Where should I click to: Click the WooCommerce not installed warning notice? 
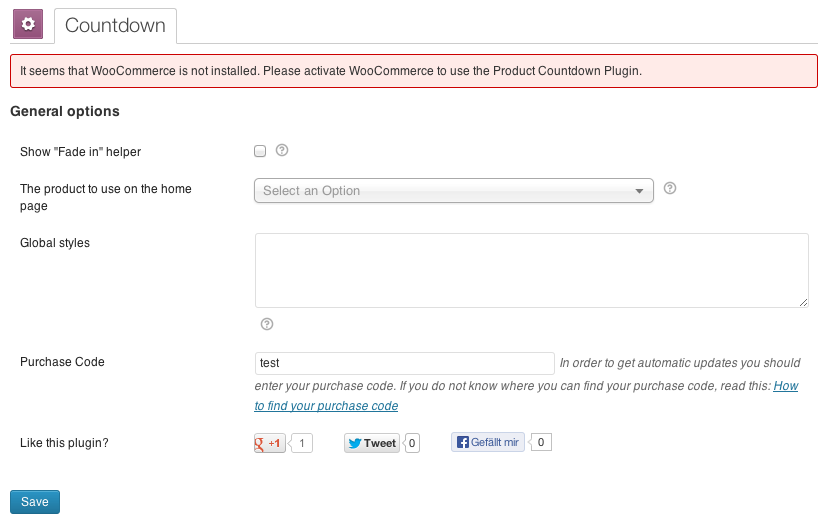(x=413, y=71)
